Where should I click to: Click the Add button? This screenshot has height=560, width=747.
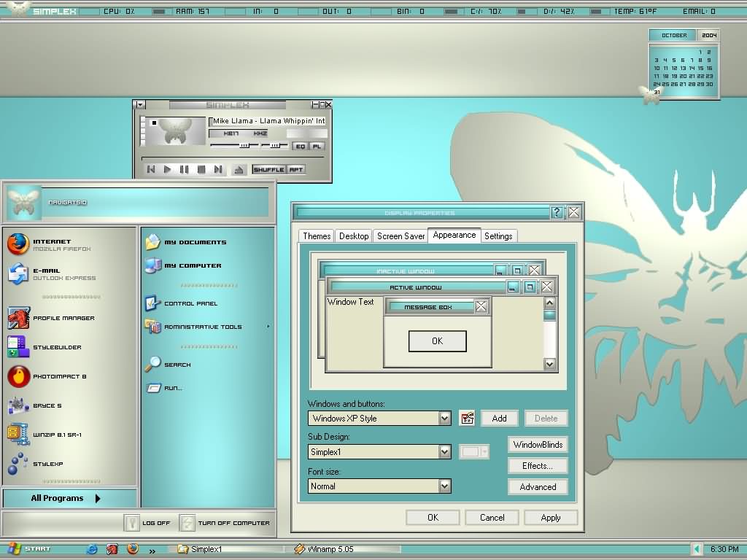[499, 418]
